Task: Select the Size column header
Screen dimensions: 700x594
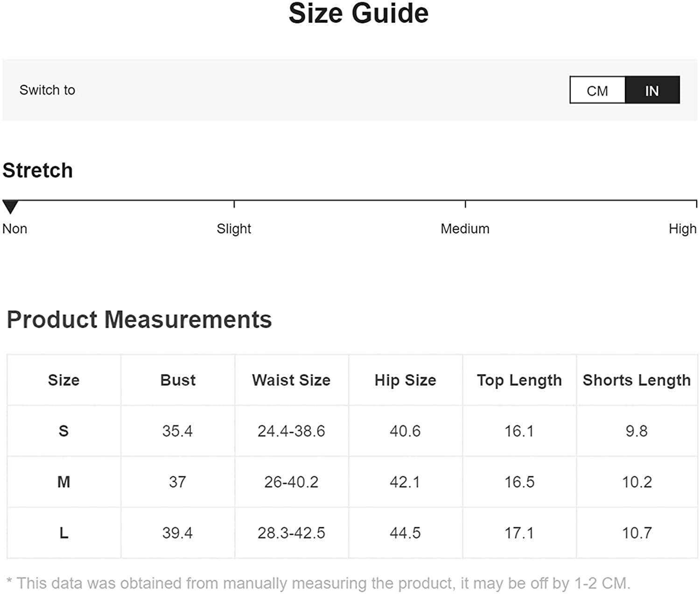Action: [x=64, y=380]
